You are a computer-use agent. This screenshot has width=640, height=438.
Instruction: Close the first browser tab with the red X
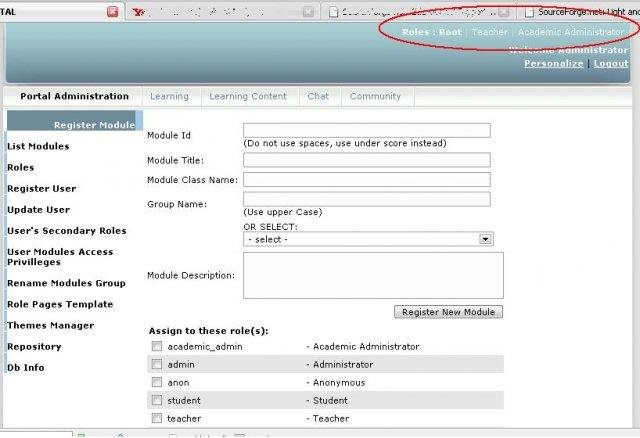[113, 12]
